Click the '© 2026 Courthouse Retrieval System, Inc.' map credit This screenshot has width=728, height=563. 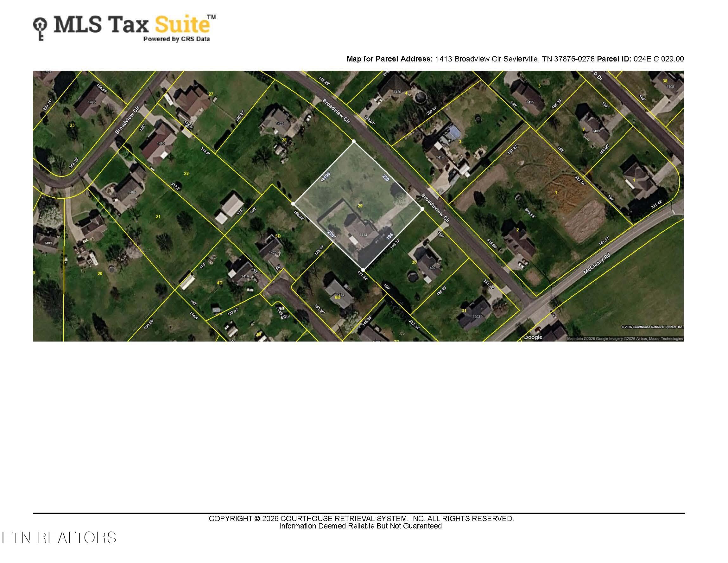(652, 327)
